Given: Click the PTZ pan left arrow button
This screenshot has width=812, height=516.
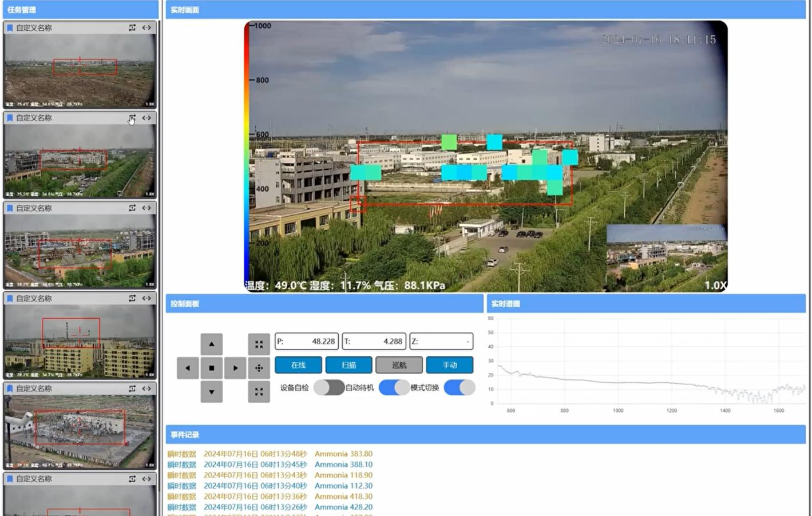Looking at the screenshot, I should click(188, 368).
